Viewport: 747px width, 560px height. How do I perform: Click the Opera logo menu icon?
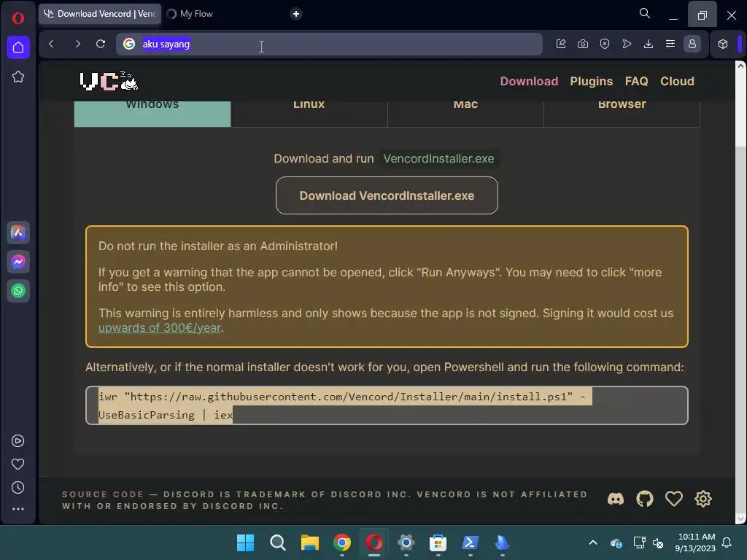tap(18, 18)
